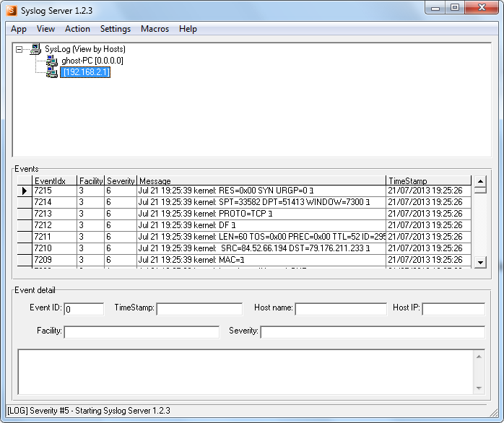
Task: Select event index 7209 cell
Action: click(x=55, y=260)
